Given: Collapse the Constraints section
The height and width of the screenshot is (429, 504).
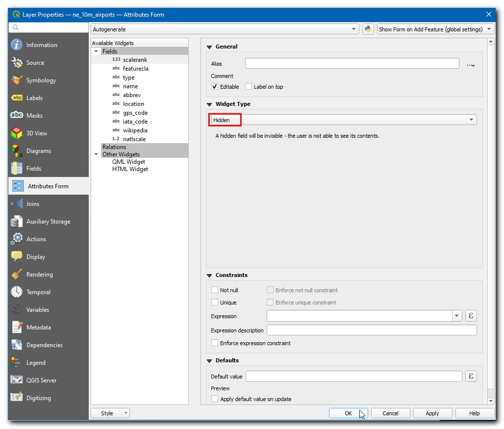Looking at the screenshot, I should pyautogui.click(x=209, y=276).
